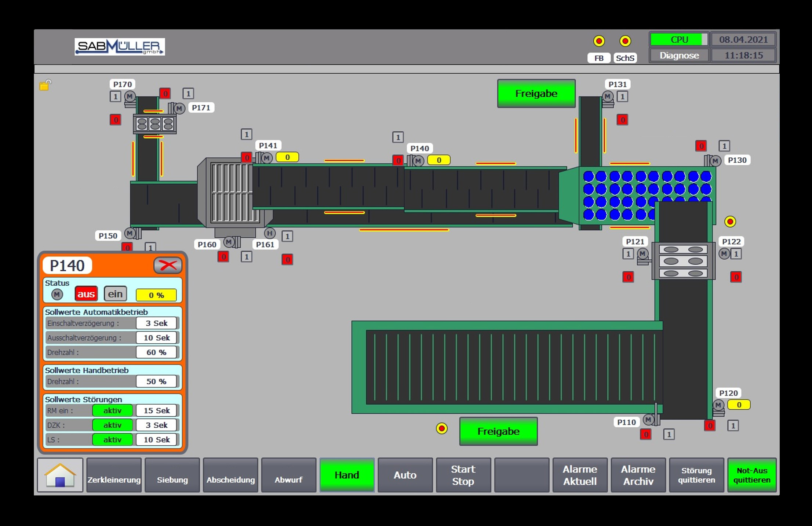The width and height of the screenshot is (812, 526).
Task: Acknowledge faults with Störung quittieren
Action: pos(697,475)
